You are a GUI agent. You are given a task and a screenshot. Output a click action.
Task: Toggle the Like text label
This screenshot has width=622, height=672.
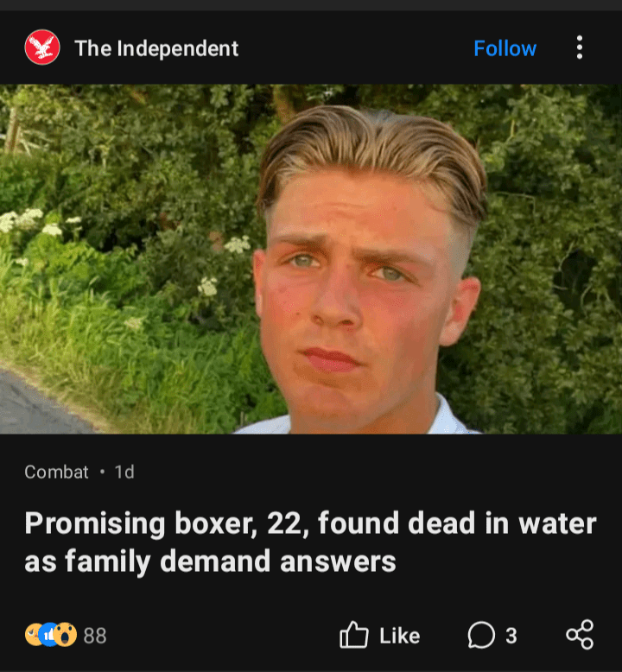coord(399,636)
